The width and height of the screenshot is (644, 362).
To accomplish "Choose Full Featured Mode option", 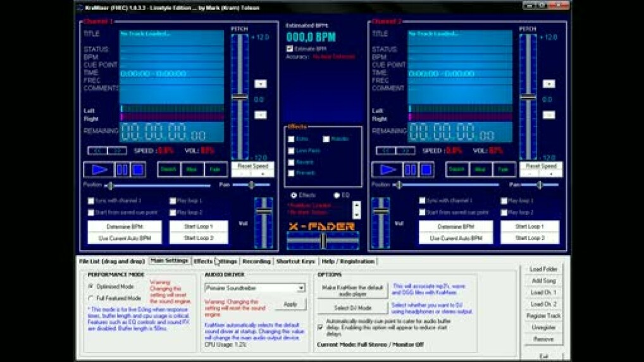I will [92, 298].
